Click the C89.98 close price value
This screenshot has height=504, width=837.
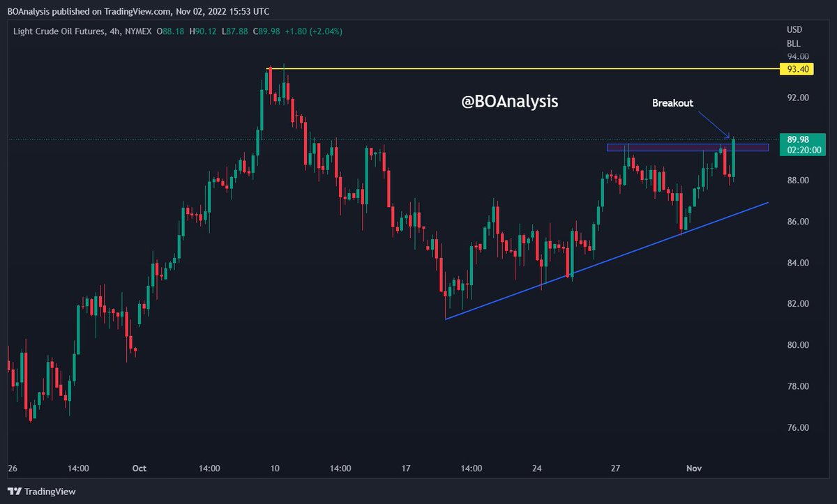265,31
